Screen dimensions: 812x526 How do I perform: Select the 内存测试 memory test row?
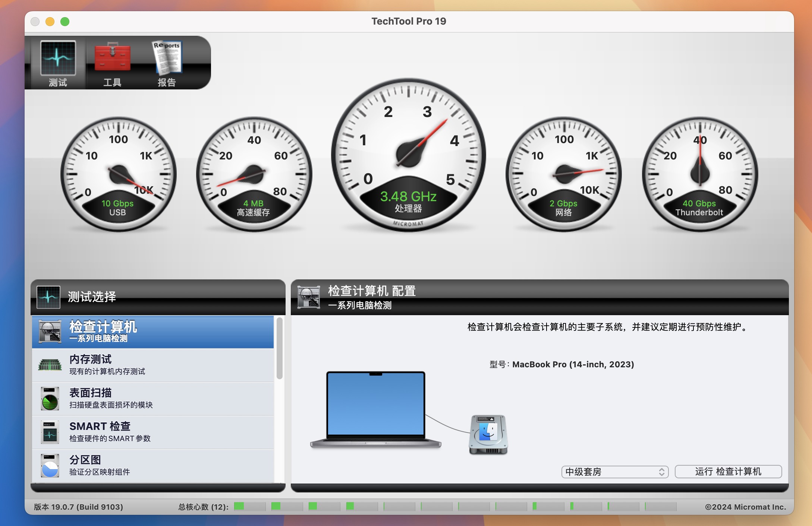pyautogui.click(x=153, y=365)
